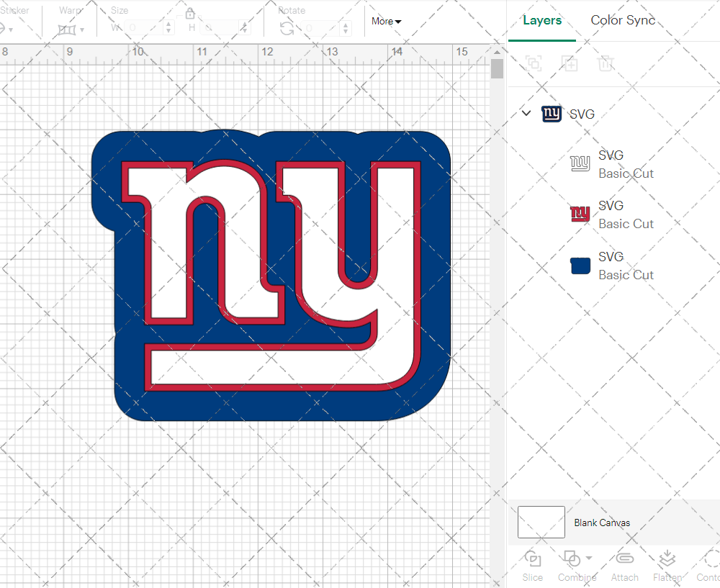Viewport: 720px width, 588px height.
Task: Collapse the SVG group layer
Action: click(526, 113)
